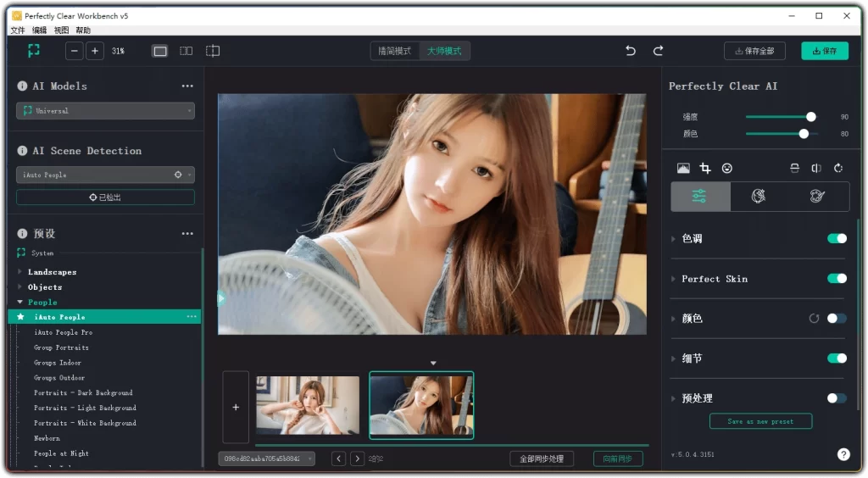Image resolution: width=868 pixels, height=478 pixels.
Task: Open the file name dropdown below filmstrip
Action: 267,459
